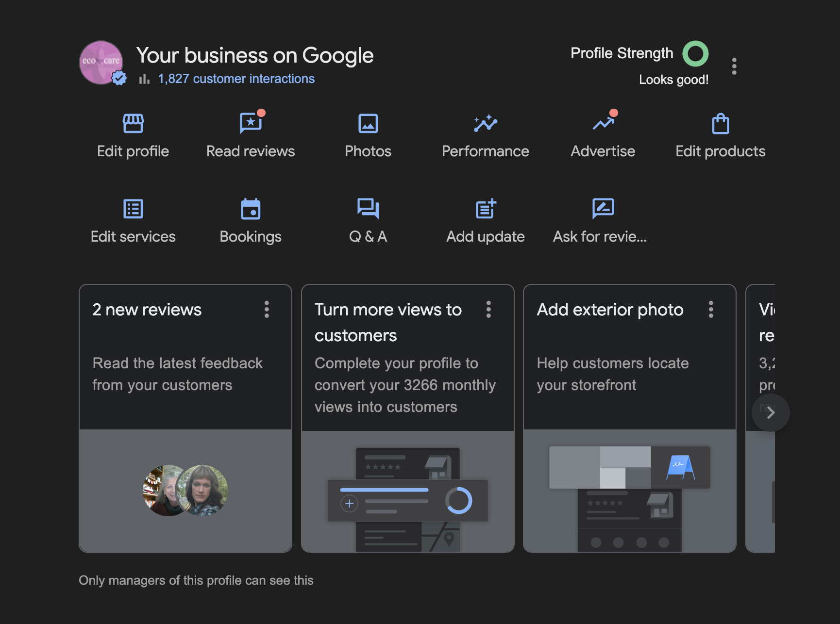Click the Ask for reviews icon
The image size is (840, 624).
[603, 209]
